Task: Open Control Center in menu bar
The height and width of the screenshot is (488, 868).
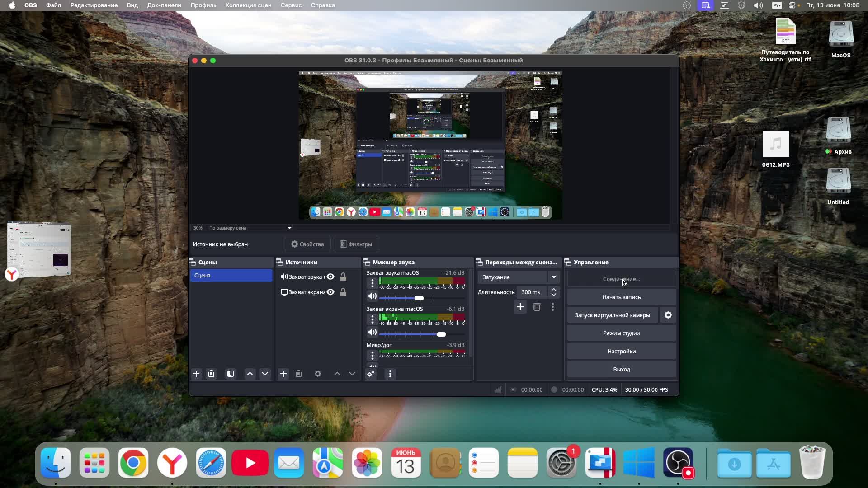Action: [793, 5]
